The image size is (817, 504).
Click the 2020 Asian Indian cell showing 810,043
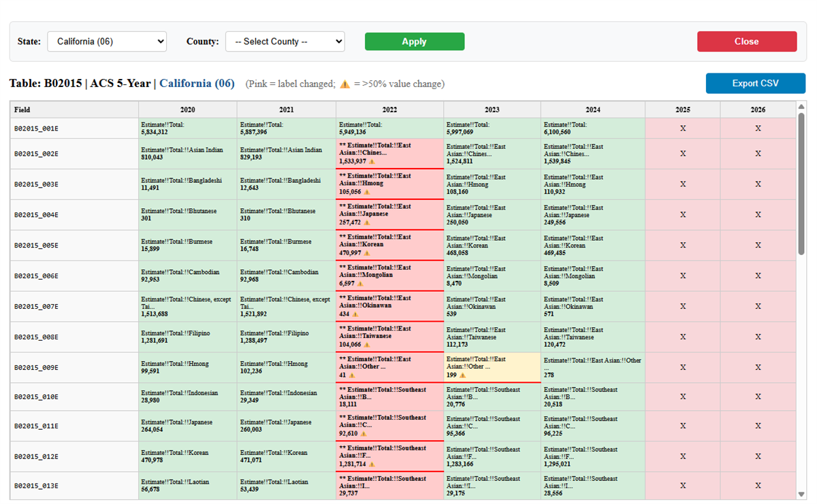tap(188, 154)
